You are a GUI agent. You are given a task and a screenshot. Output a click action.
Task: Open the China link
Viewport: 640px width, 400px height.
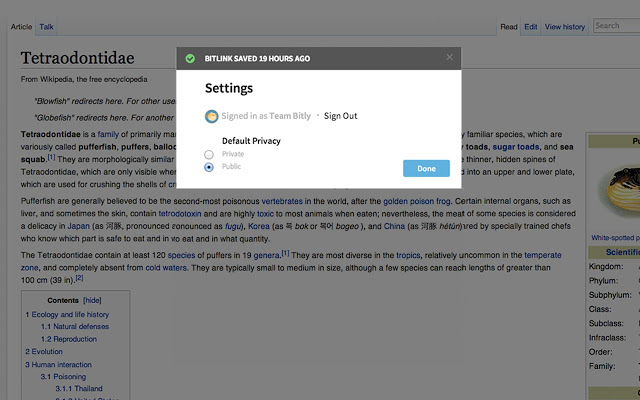(394, 226)
